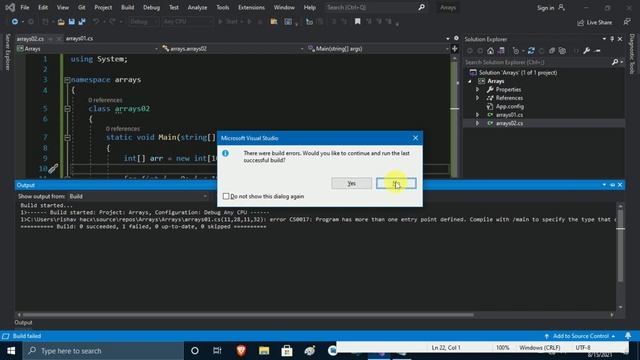This screenshot has width=640, height=360.
Task: Open the Analyze menu
Action: click(x=197, y=7)
